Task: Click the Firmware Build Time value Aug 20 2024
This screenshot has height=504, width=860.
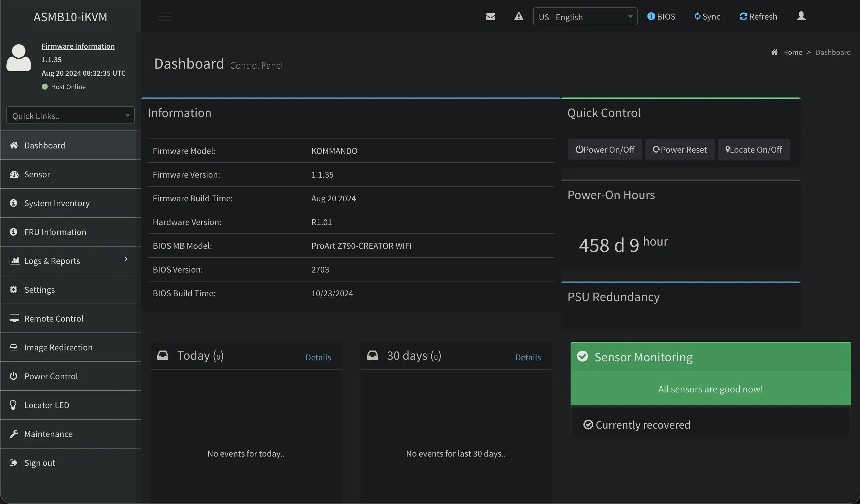Action: point(333,198)
